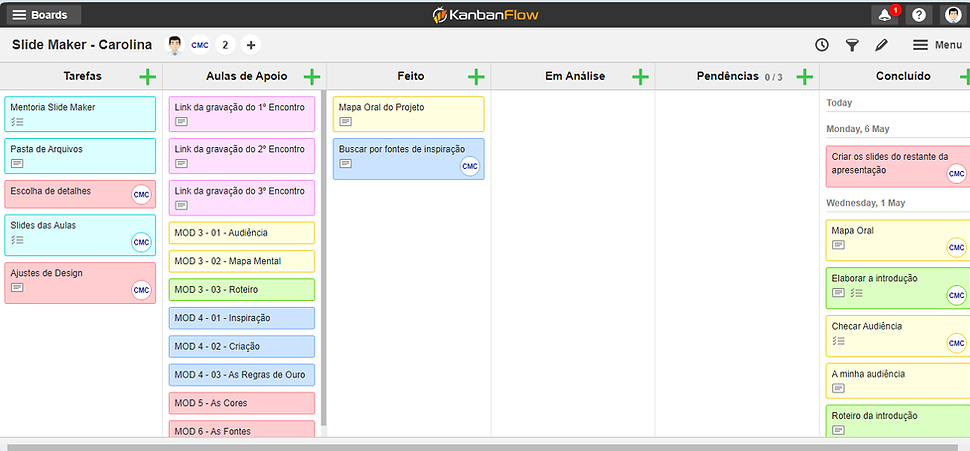Viewport: 970px width, 451px height.
Task: Open the MOD 4 - 01 - Inspiração card
Action: tap(241, 318)
